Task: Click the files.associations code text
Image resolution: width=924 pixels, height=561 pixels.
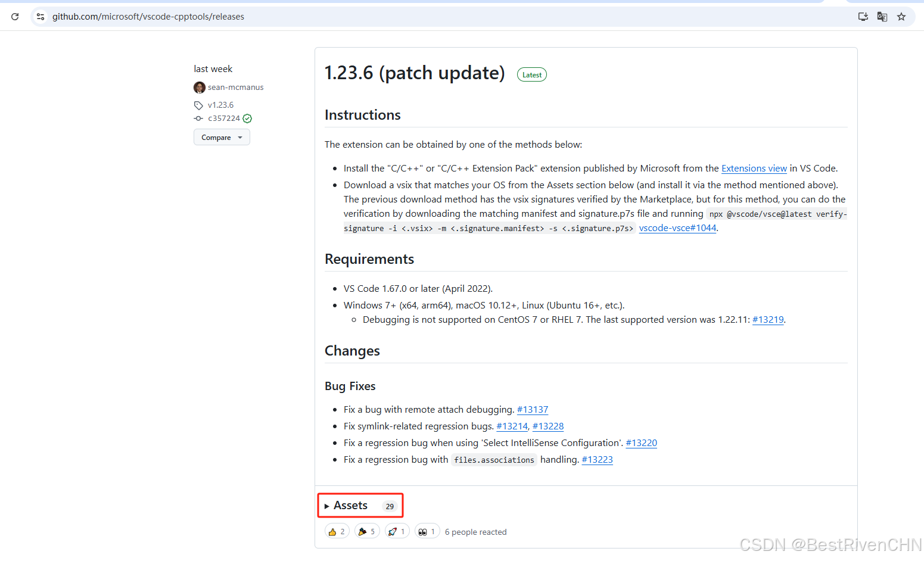Action: pyautogui.click(x=494, y=460)
